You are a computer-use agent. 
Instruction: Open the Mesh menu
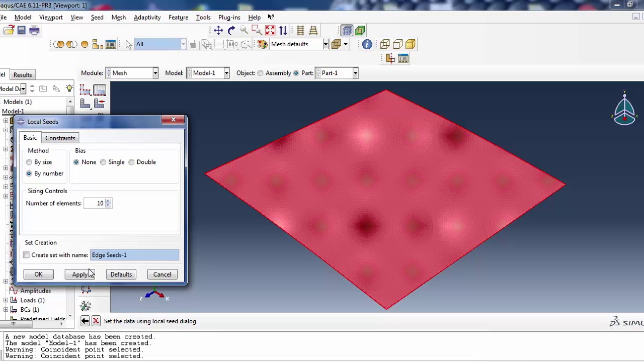click(119, 17)
